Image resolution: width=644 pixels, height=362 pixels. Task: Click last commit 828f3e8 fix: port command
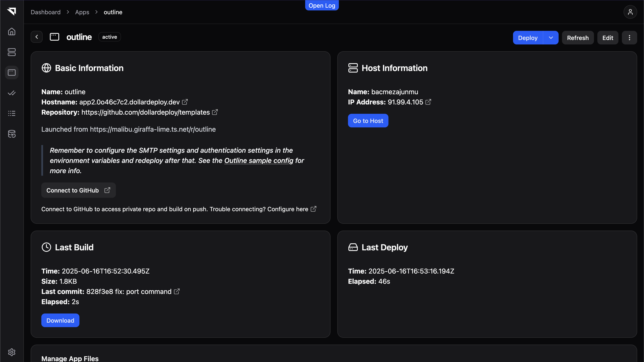click(x=129, y=291)
